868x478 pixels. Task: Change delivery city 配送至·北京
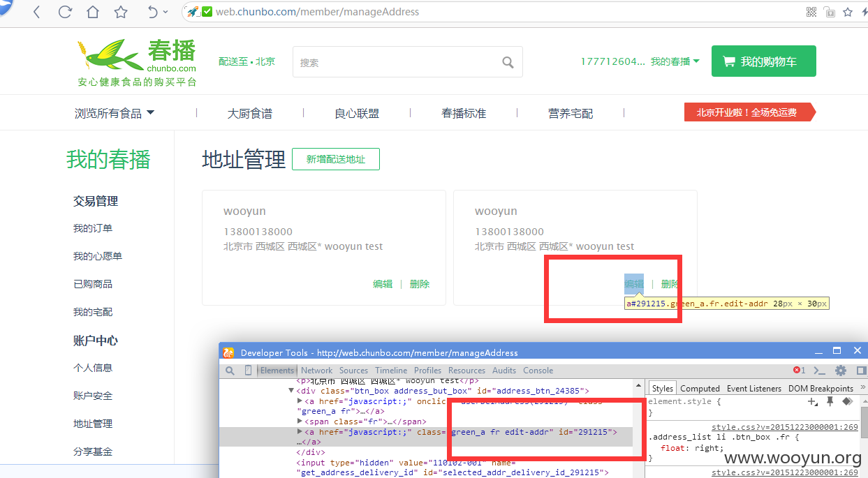coord(247,61)
